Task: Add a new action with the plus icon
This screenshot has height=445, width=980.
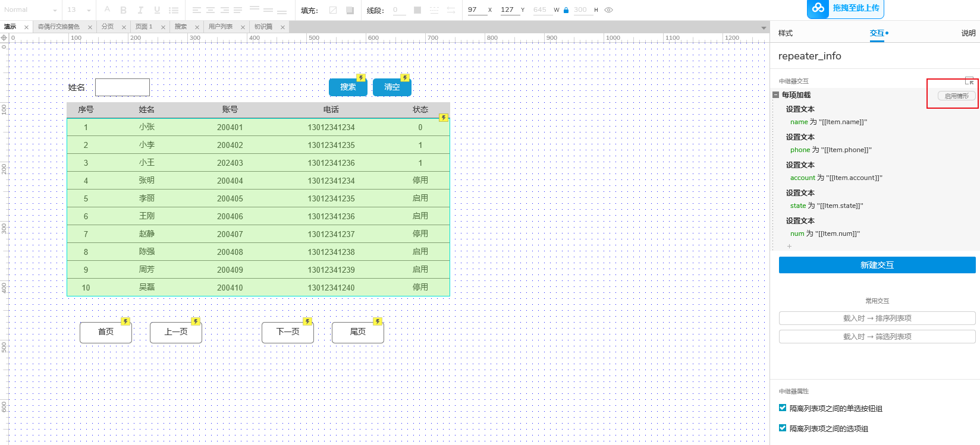Action: click(790, 247)
